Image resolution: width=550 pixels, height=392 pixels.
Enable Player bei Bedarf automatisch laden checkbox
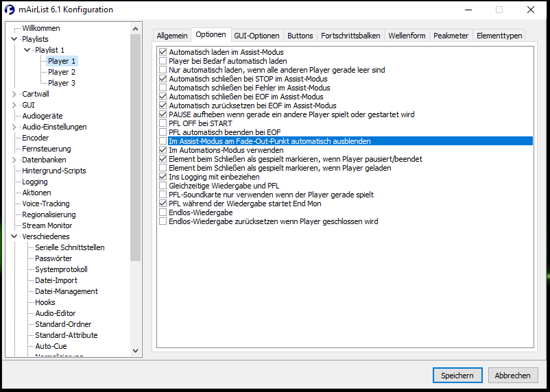pyautogui.click(x=163, y=61)
